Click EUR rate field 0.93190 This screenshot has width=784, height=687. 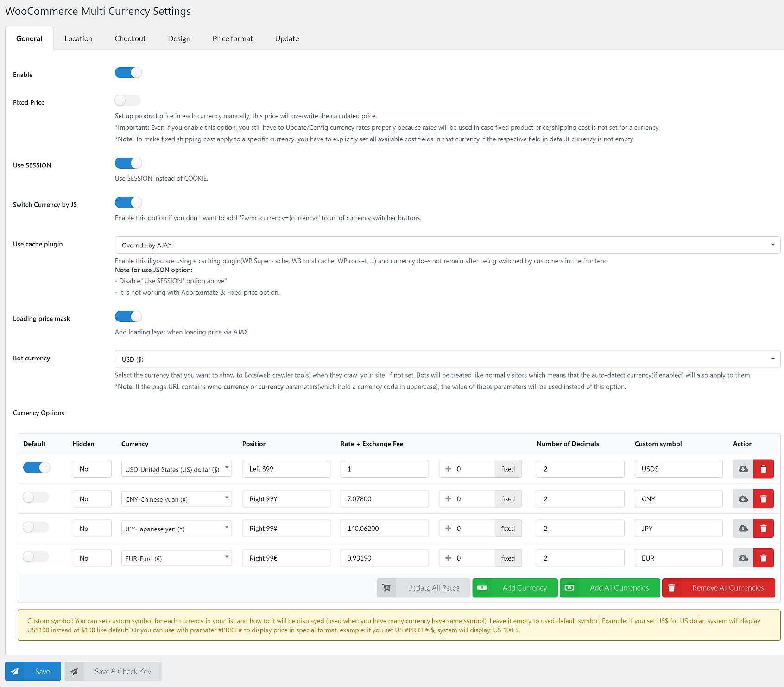tap(385, 558)
